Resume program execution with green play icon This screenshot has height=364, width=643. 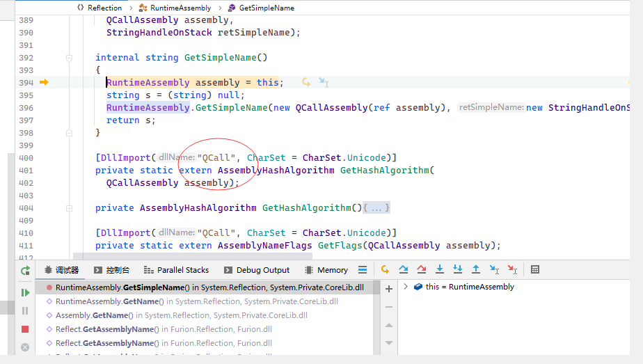point(25,292)
